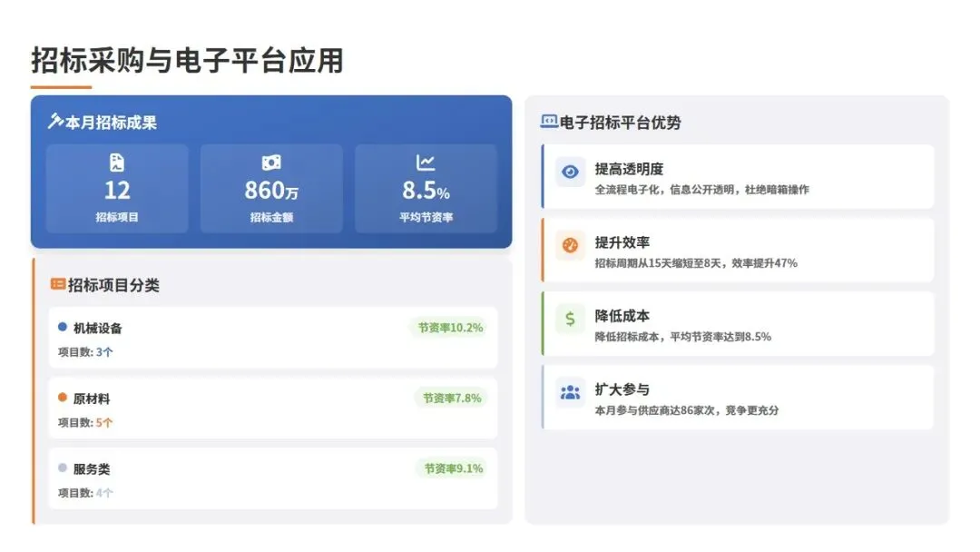Click the number 12 in stats
The width and height of the screenshot is (980, 552).
tap(117, 190)
